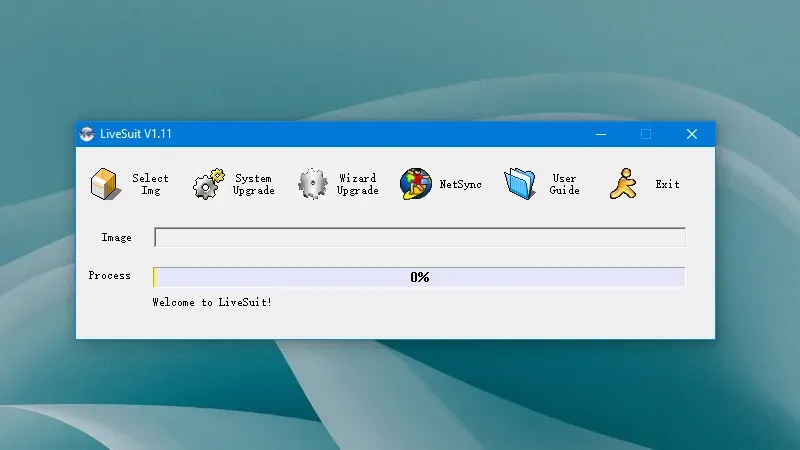
Task: Open the User Guide folder icon
Action: pos(519,184)
